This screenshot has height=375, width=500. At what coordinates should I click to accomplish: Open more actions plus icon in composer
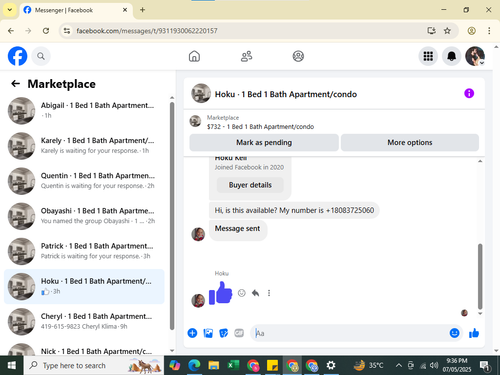click(x=192, y=333)
